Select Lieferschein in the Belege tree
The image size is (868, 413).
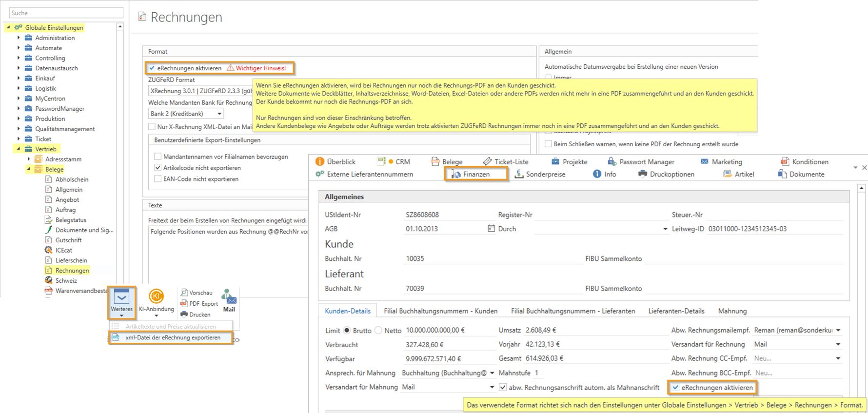click(71, 260)
